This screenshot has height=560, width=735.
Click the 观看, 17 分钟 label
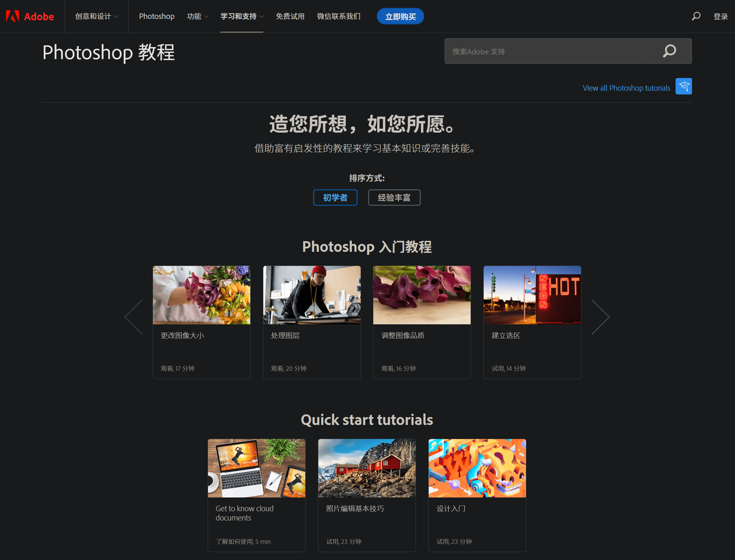178,368
